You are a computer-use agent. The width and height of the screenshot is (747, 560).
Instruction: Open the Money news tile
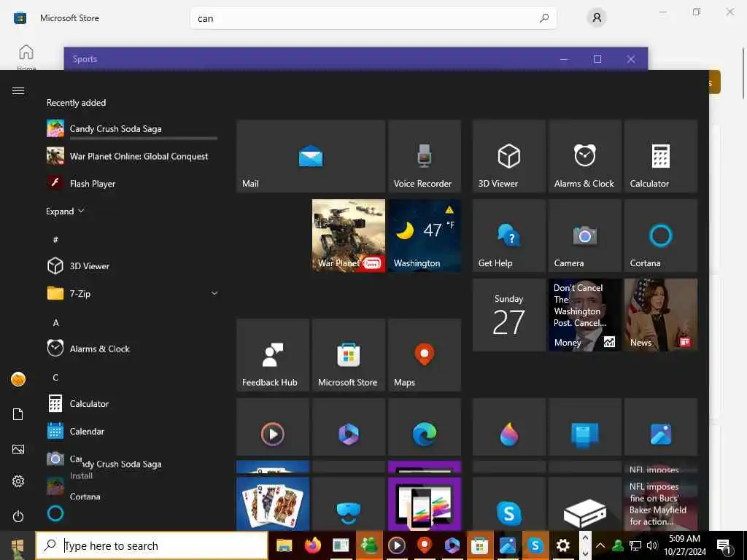tap(584, 315)
